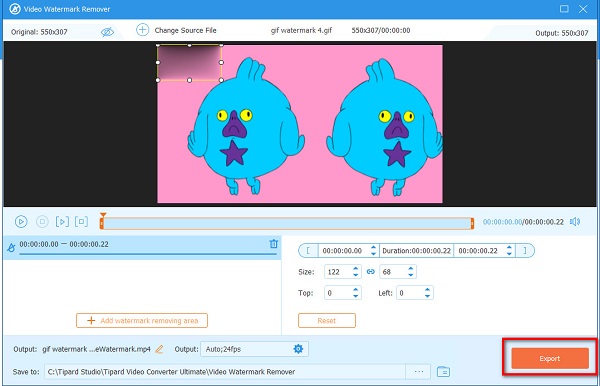This screenshot has height=386, width=600.
Task: Open the output folder icon
Action: coord(443,371)
